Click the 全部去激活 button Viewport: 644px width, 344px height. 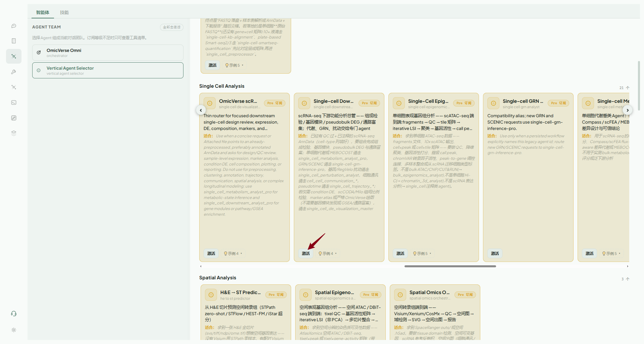coord(172,27)
